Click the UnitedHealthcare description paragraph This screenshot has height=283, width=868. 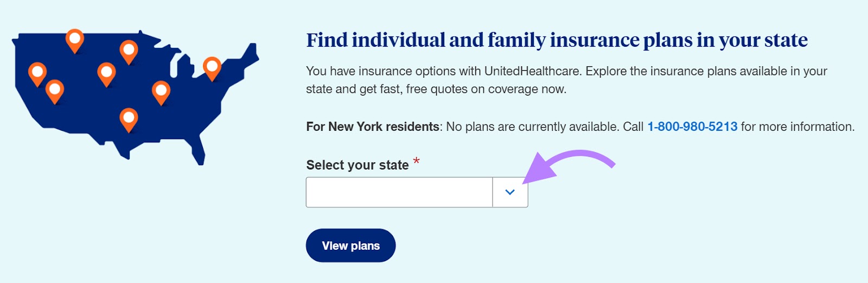tap(566, 80)
